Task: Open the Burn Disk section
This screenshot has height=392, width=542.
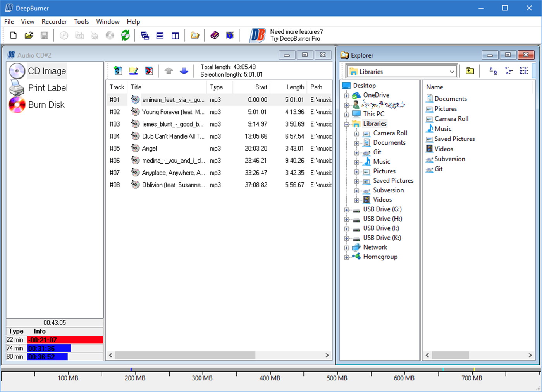Action: (x=37, y=105)
